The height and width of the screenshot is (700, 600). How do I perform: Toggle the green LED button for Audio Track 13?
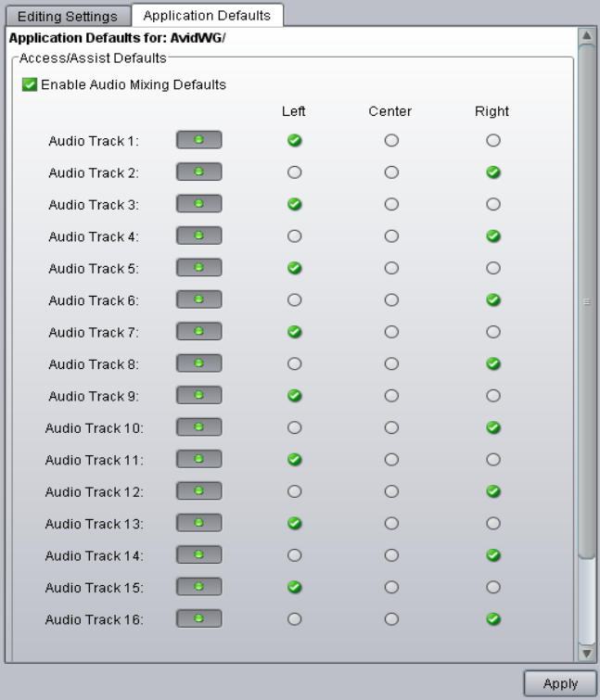[199, 524]
